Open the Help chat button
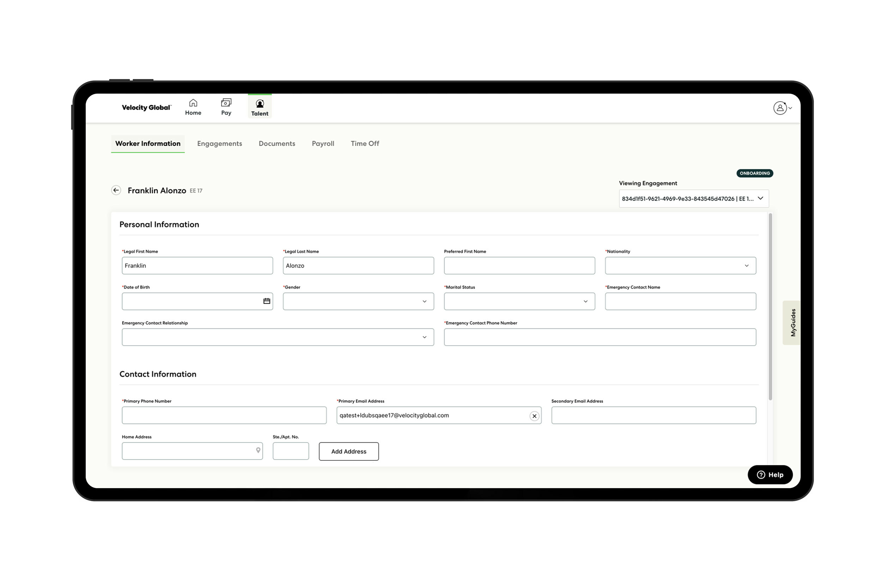The image size is (882, 588). (x=770, y=475)
